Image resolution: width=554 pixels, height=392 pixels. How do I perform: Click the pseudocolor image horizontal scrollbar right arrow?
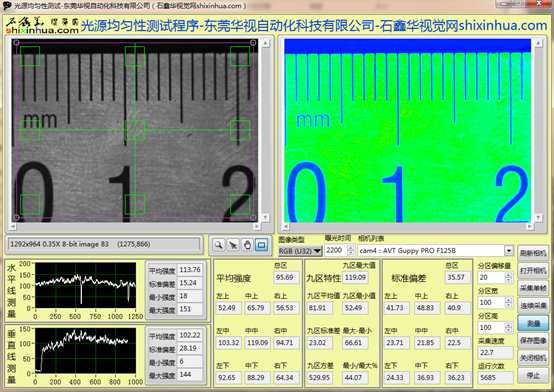coord(530,226)
